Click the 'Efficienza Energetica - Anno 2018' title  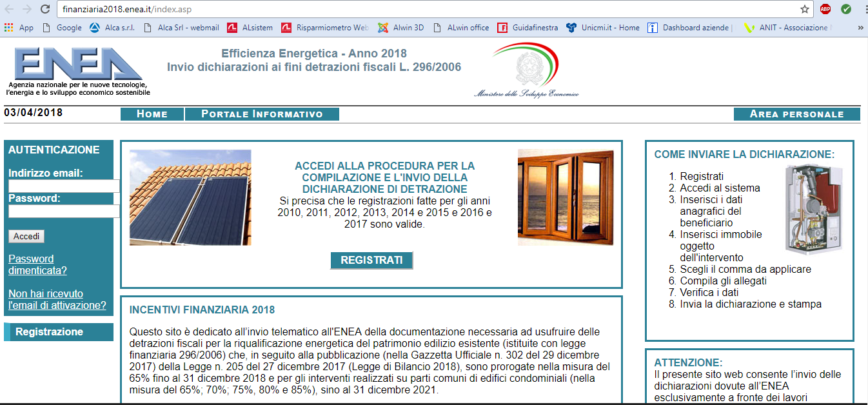click(314, 54)
